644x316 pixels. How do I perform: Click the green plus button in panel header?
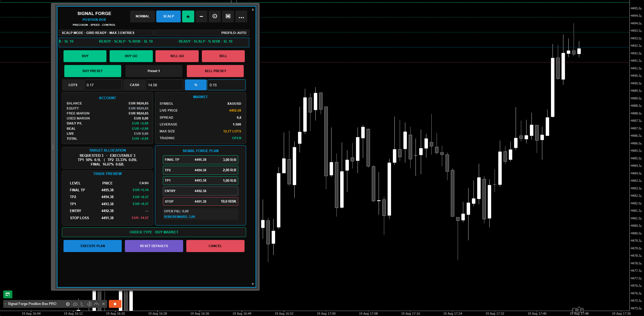pyautogui.click(x=188, y=16)
